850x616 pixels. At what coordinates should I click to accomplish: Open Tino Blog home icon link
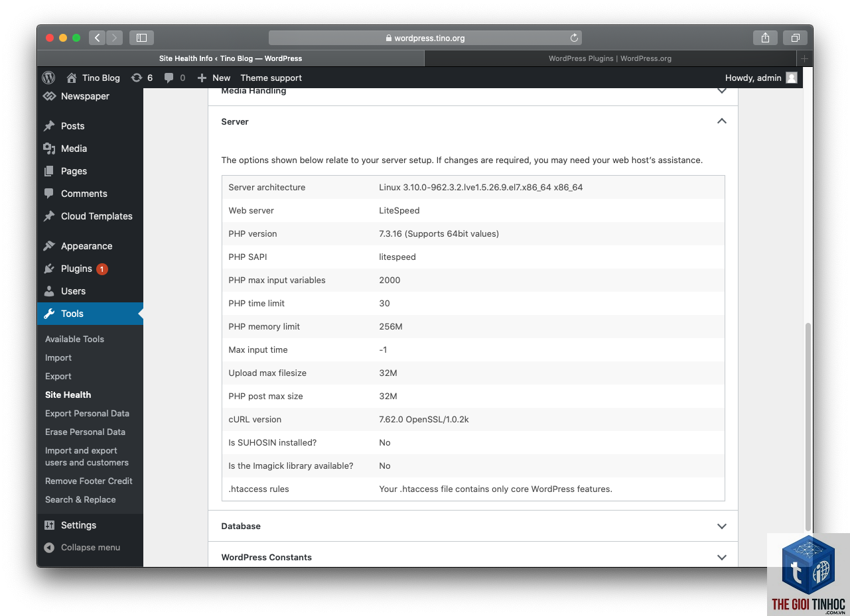(72, 78)
